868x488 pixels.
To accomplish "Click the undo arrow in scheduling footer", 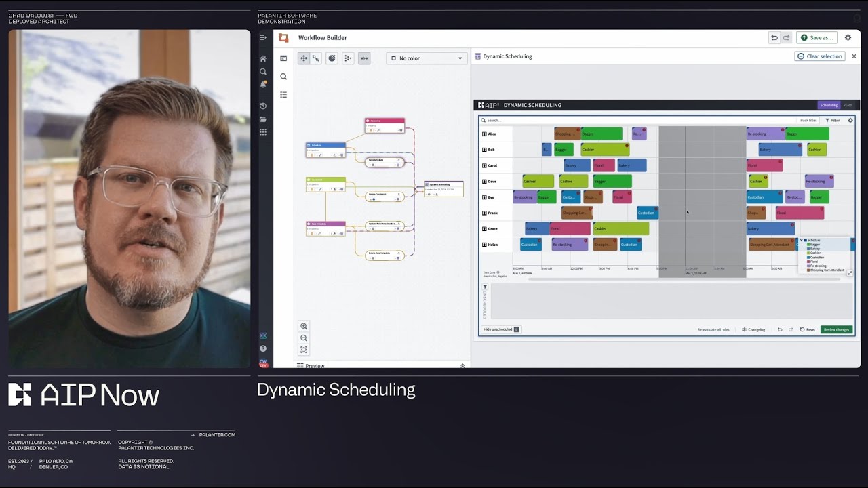I will 780,329.
